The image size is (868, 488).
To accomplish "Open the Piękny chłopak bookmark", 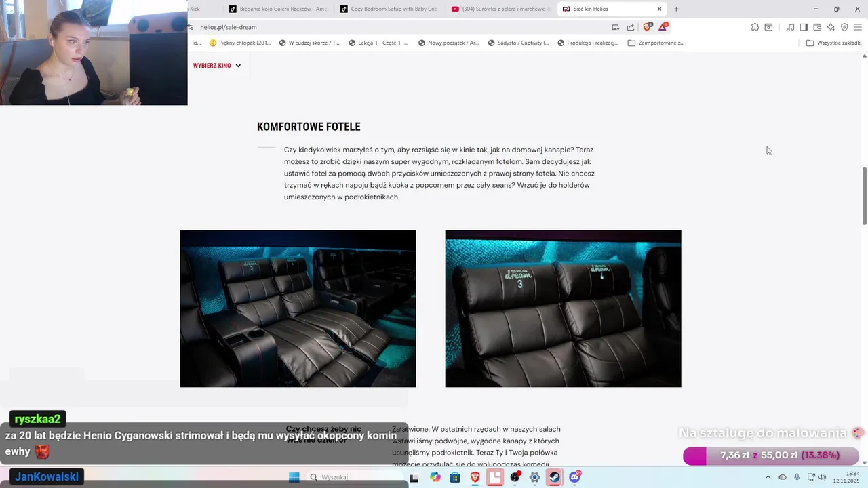I will click(x=240, y=43).
